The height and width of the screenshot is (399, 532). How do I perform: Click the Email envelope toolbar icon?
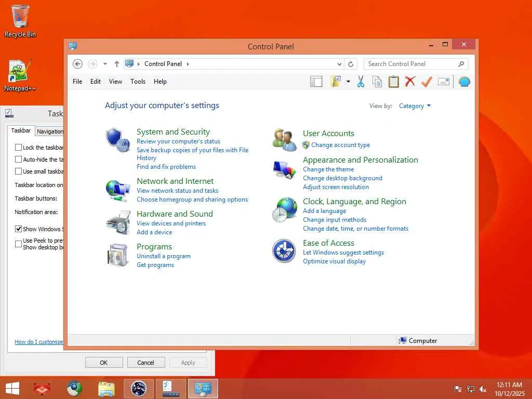pos(444,82)
